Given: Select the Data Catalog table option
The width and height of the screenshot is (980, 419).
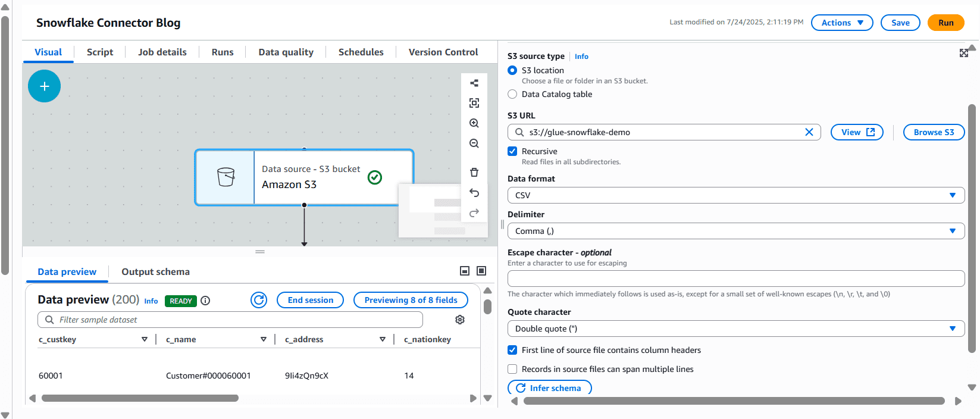Looking at the screenshot, I should click(x=512, y=94).
